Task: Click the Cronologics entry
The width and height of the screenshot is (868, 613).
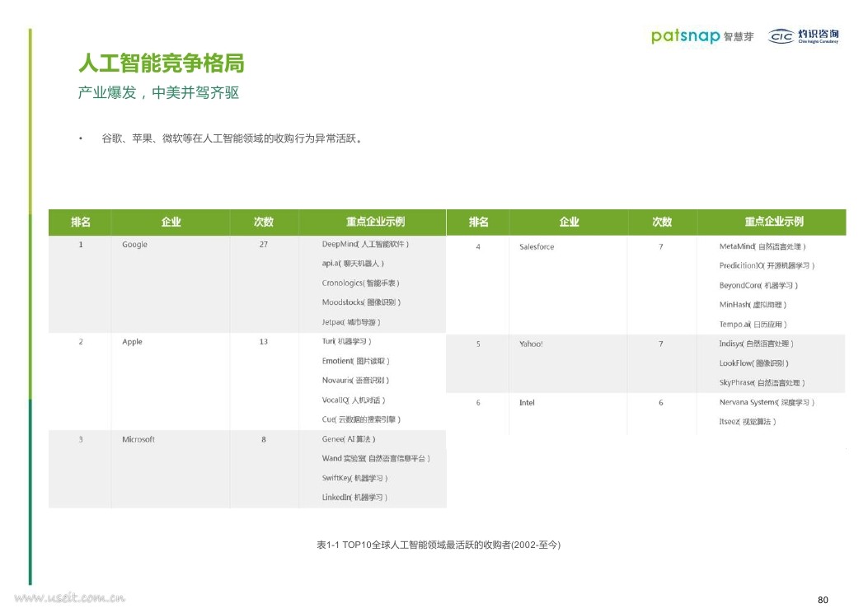Action: click(360, 283)
